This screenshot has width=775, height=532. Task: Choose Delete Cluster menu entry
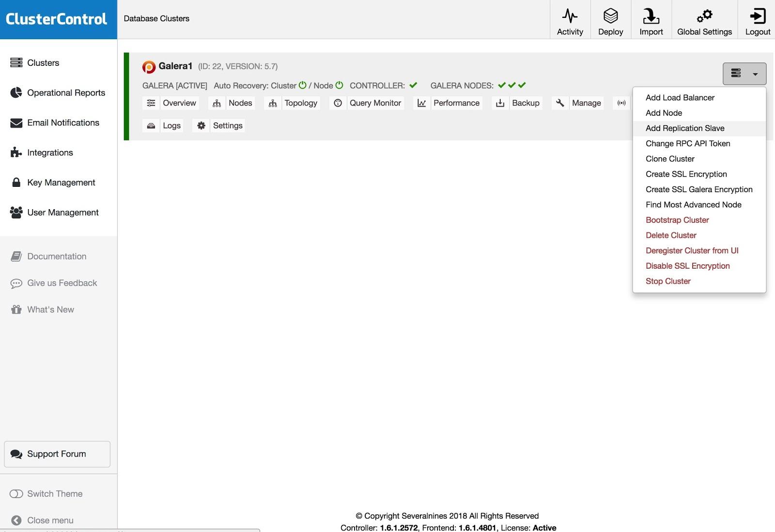[671, 235]
